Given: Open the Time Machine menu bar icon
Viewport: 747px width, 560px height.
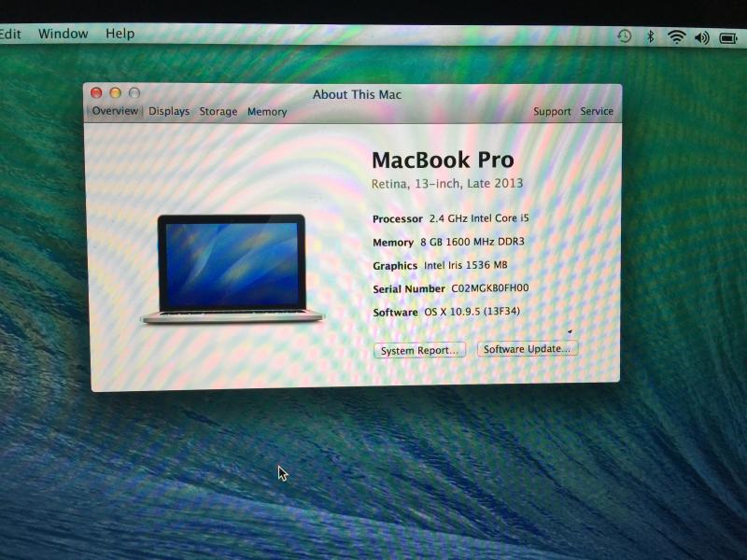Looking at the screenshot, I should [624, 36].
